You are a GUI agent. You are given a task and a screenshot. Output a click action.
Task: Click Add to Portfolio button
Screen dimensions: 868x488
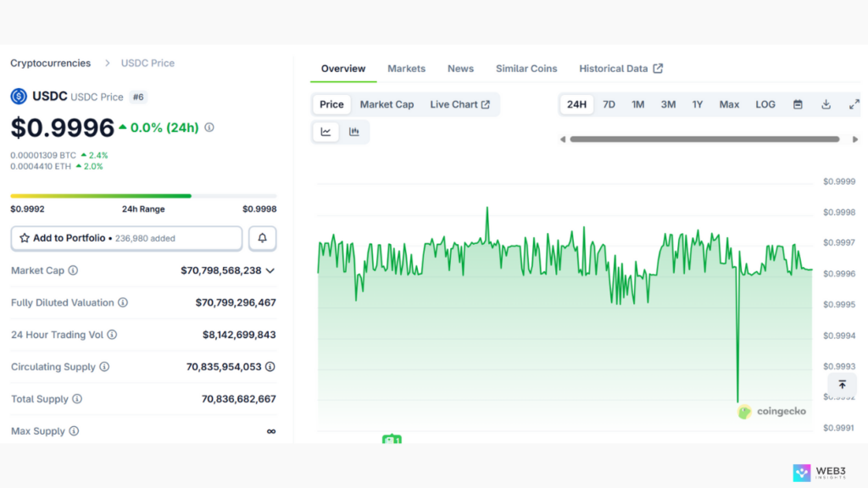[x=126, y=239]
